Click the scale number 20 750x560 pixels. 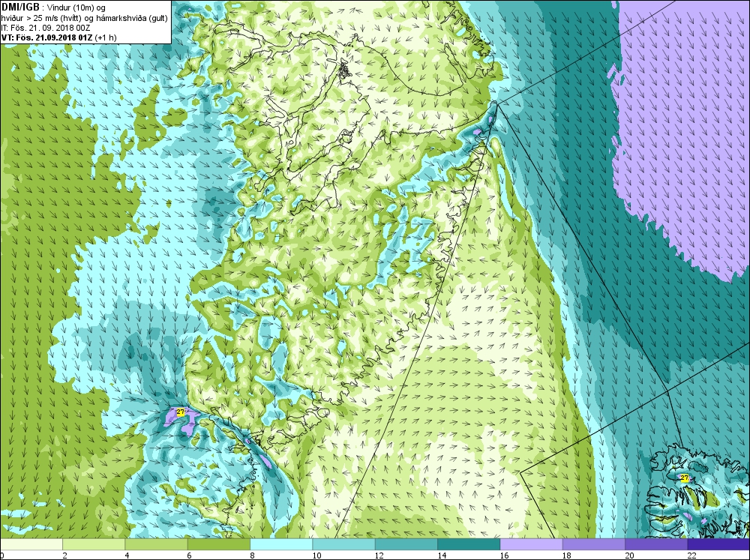click(629, 556)
